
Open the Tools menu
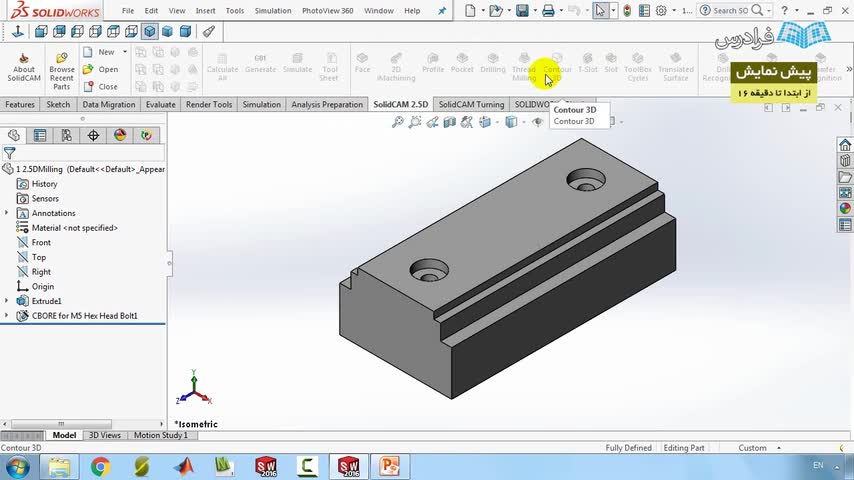click(235, 10)
